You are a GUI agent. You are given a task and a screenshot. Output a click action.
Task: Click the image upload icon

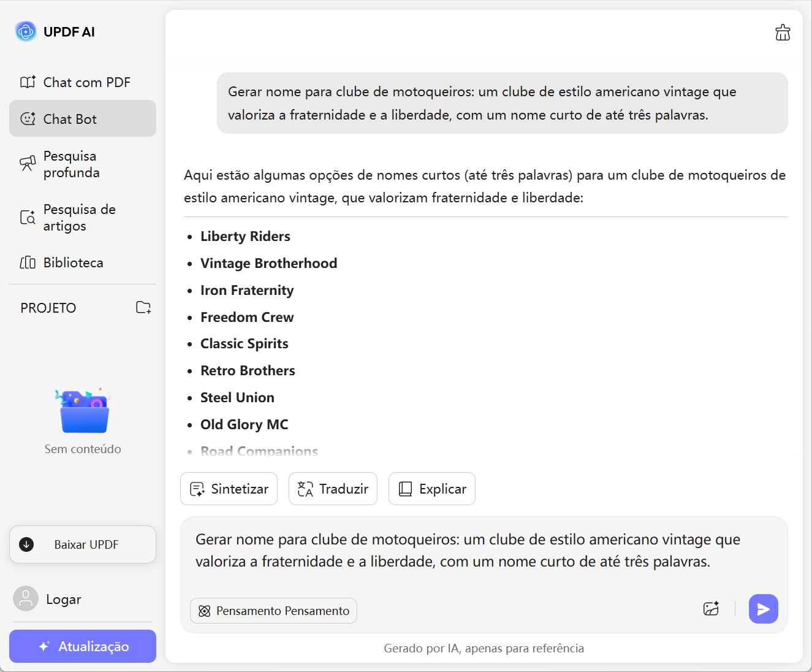pos(711,609)
